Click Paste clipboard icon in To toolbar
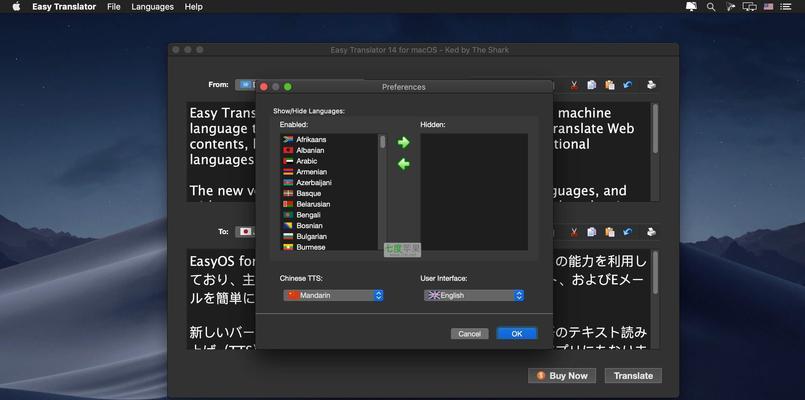805x400 pixels. point(609,232)
